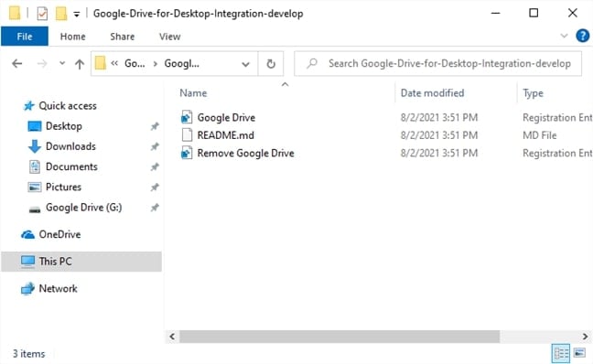The width and height of the screenshot is (593, 364).
Task: Open the View ribbon tab
Action: (169, 37)
